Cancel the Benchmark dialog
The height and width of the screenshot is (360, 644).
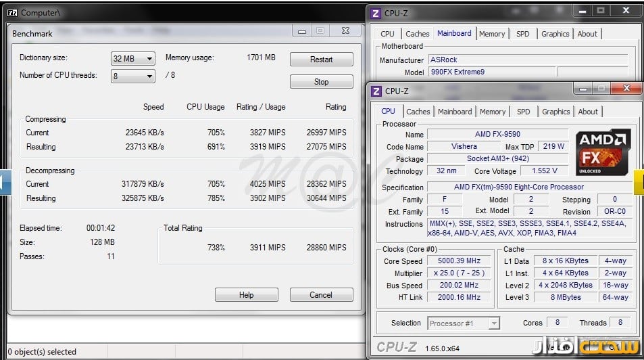pos(321,294)
